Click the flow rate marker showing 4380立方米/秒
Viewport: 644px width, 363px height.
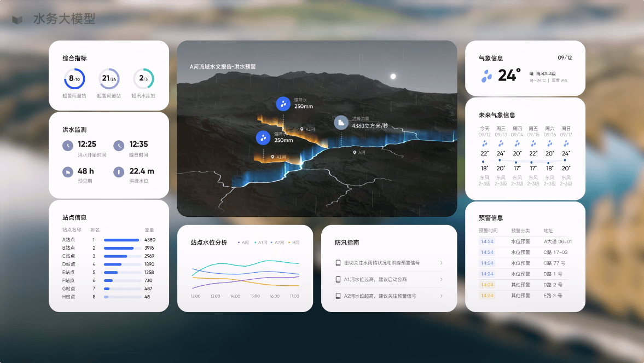pyautogui.click(x=341, y=122)
